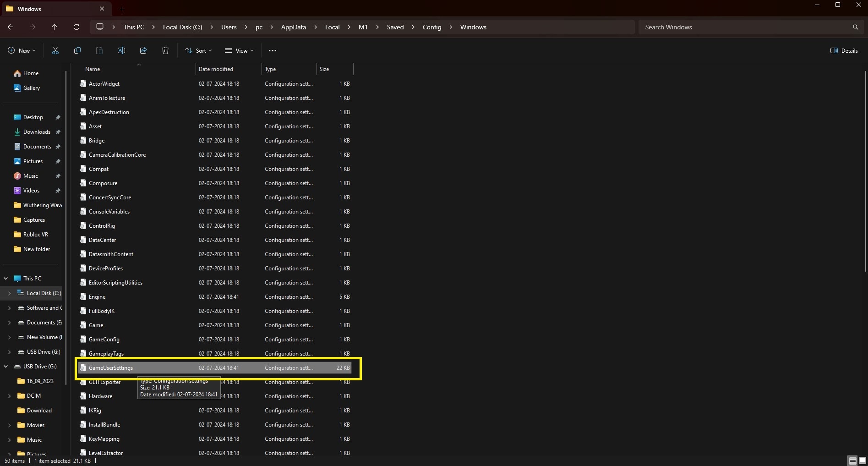This screenshot has height=466, width=868.
Task: Go back with the back arrow
Action: coord(11,27)
